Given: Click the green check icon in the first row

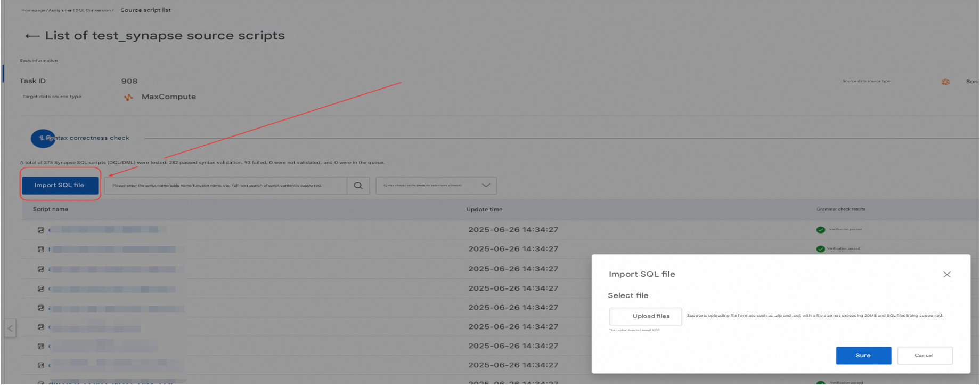Looking at the screenshot, I should pos(821,230).
